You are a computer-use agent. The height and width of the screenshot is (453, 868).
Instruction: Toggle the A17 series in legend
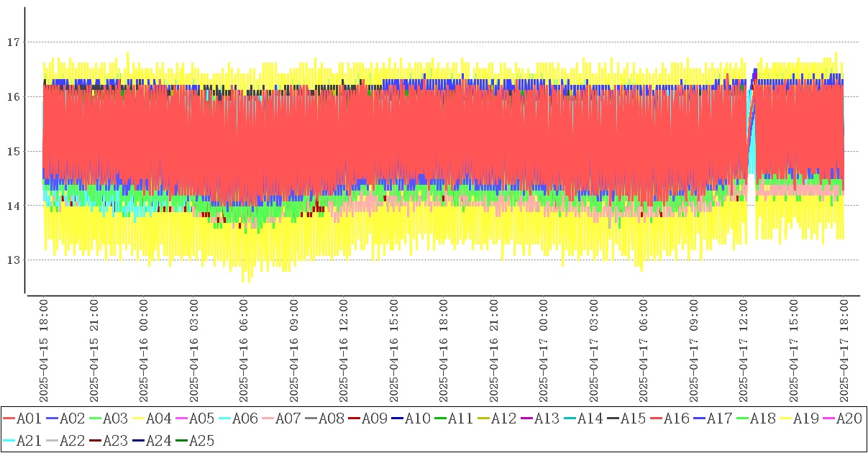[719, 418]
